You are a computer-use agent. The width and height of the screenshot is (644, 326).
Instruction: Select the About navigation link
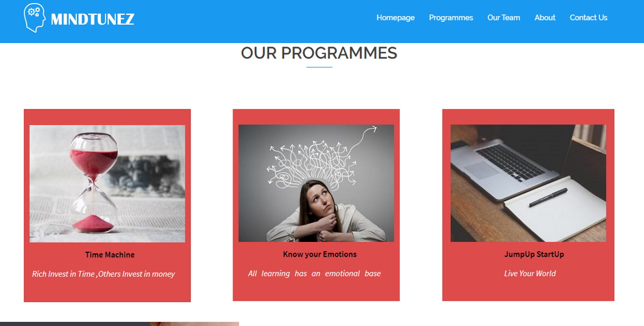tap(545, 17)
